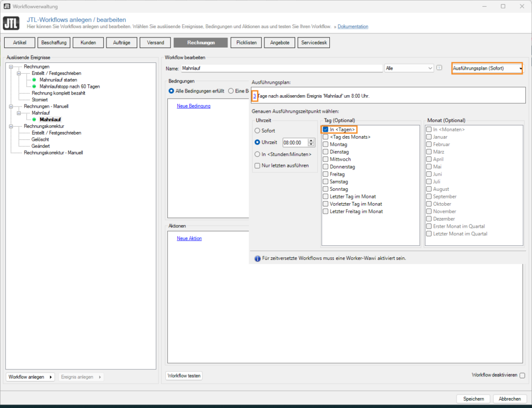The width and height of the screenshot is (532, 408).
Task: Click the arrow on the Workflow anlegen button
Action: 50,377
